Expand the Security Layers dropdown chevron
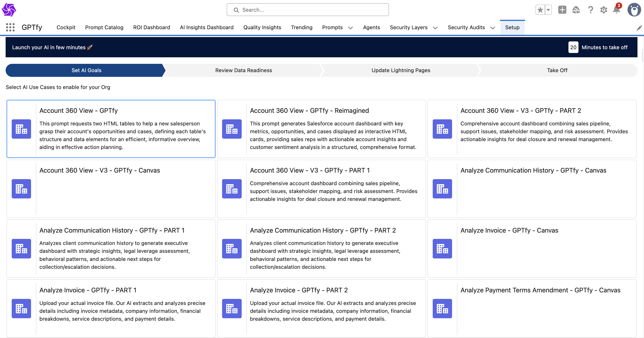644x338 pixels. click(435, 28)
